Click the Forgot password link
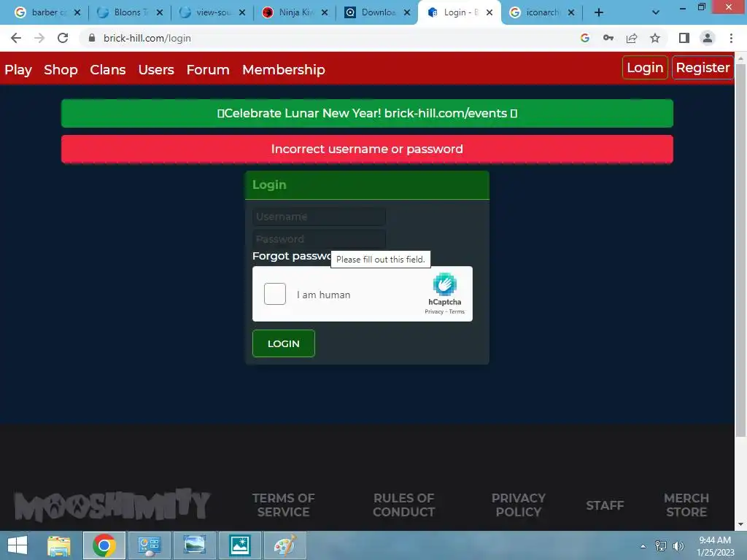This screenshot has height=560, width=747. coord(292,256)
